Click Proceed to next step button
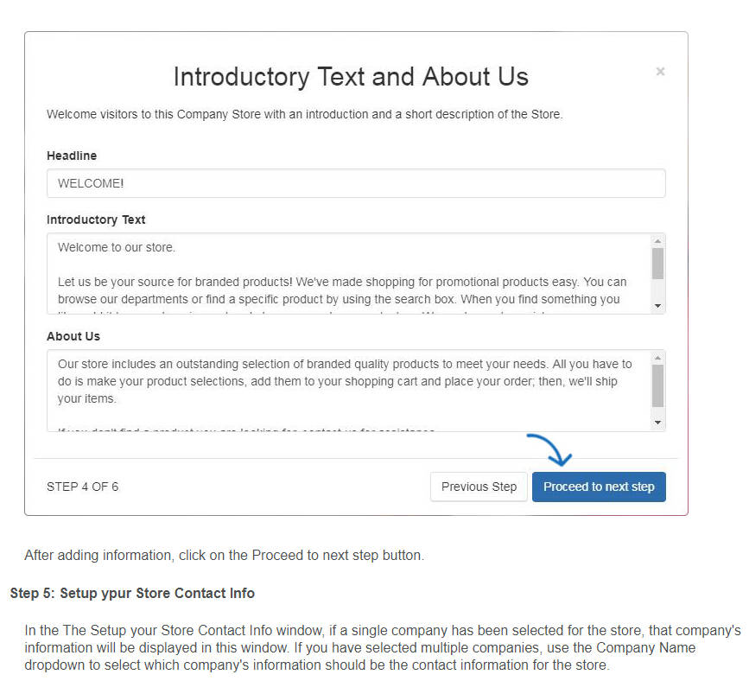This screenshot has height=700, width=749. 599,487
